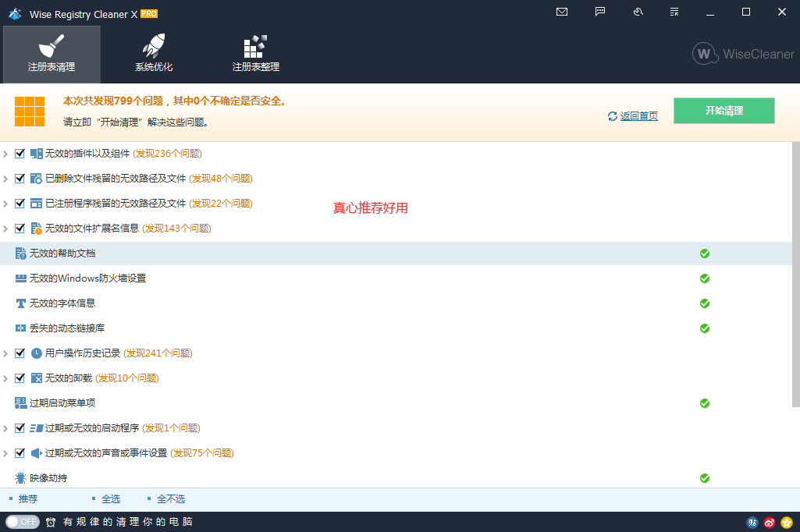Uncheck 用户操作历史记录 category
Image resolution: width=800 pixels, height=532 pixels.
click(x=20, y=353)
